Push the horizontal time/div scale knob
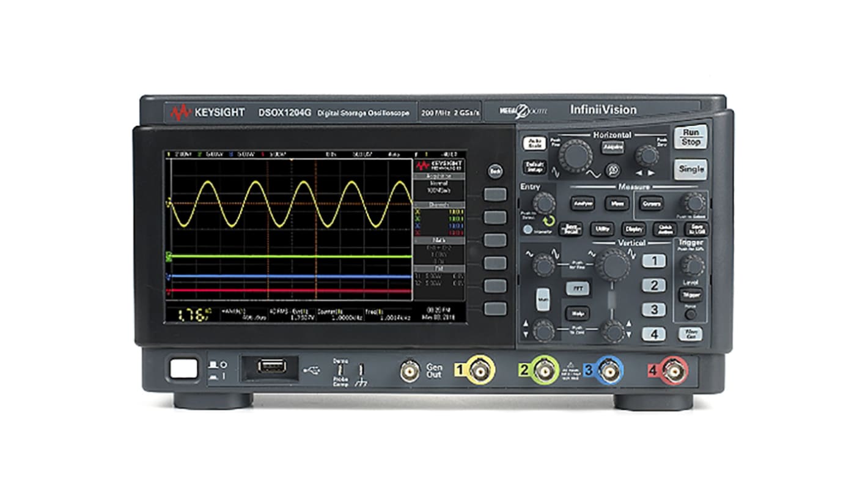 coord(575,155)
